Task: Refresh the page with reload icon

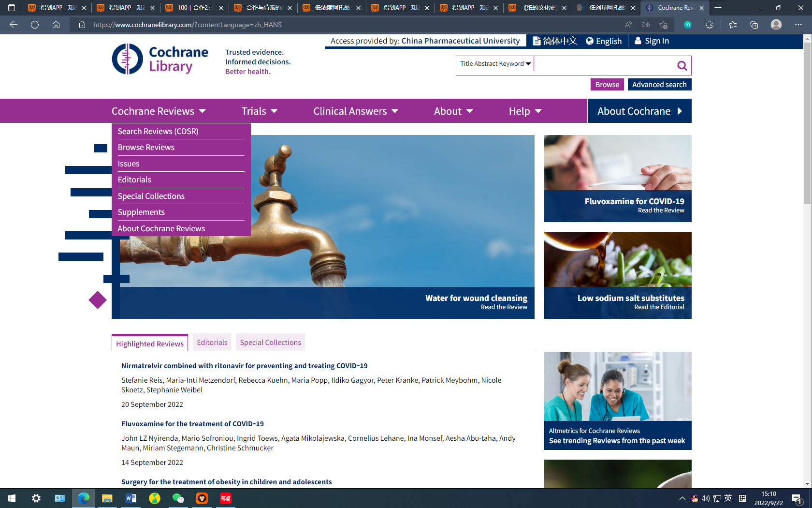Action: click(x=35, y=25)
